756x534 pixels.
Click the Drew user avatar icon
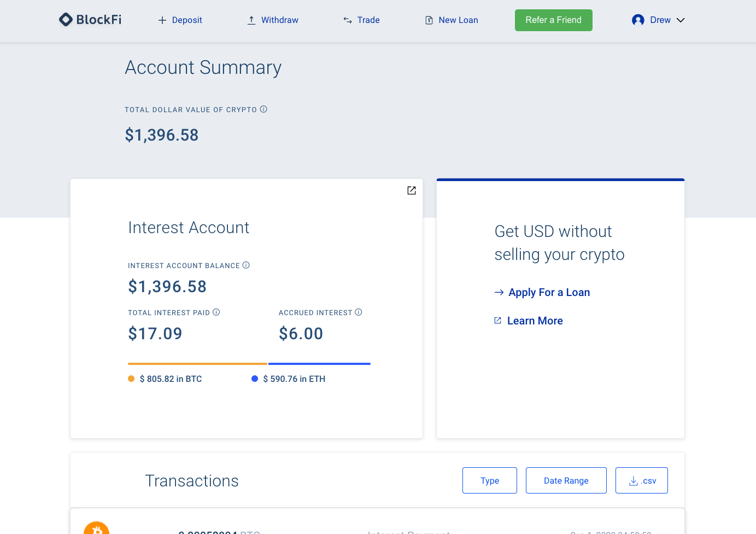point(638,20)
